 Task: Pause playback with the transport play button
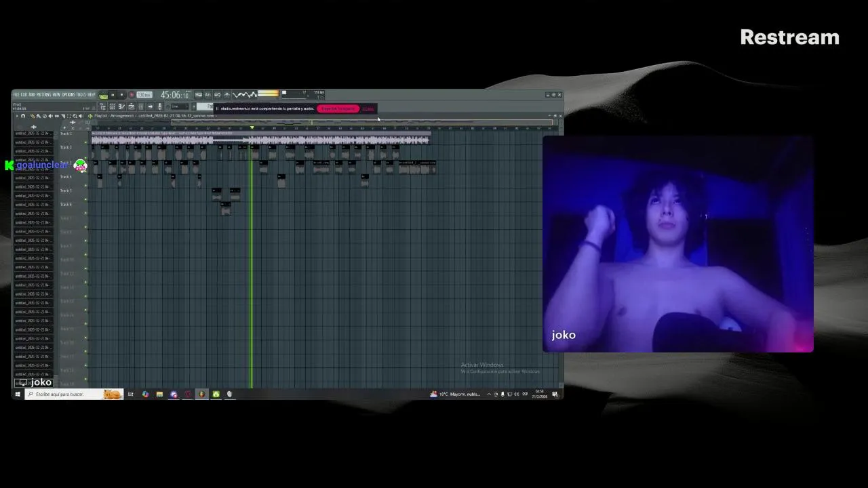click(113, 96)
